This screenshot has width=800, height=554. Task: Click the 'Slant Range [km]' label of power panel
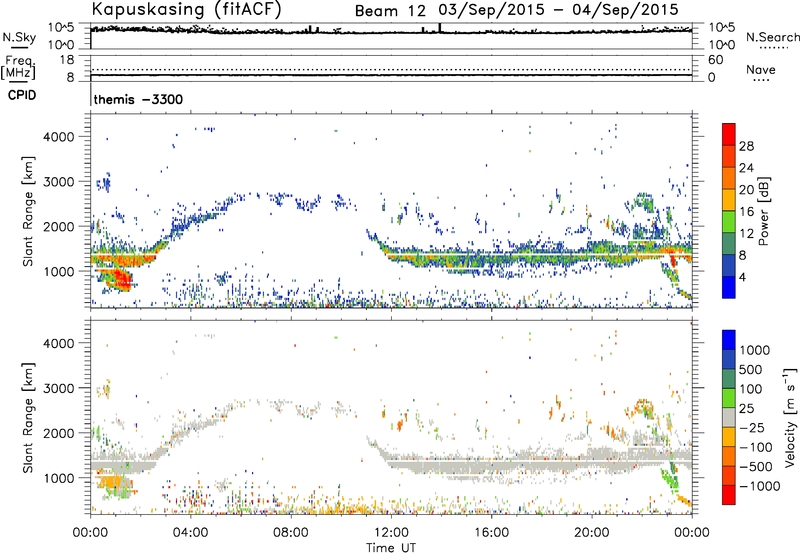[28, 211]
